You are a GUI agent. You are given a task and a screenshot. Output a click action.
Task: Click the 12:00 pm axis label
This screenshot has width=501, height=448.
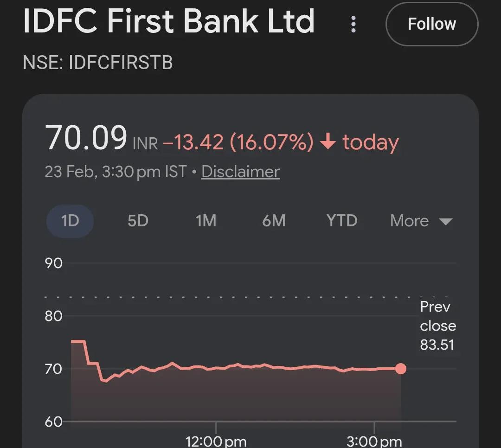tap(215, 441)
